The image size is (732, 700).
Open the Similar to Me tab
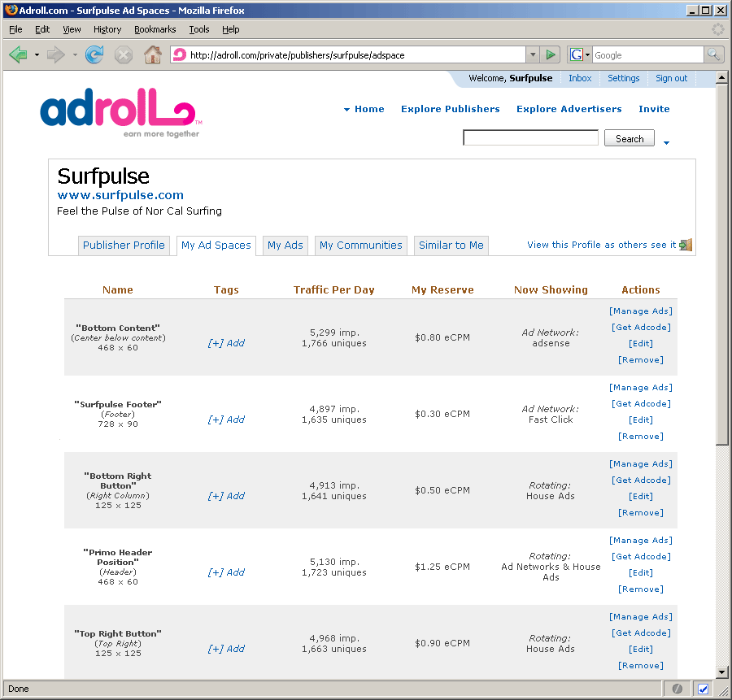[451, 246]
